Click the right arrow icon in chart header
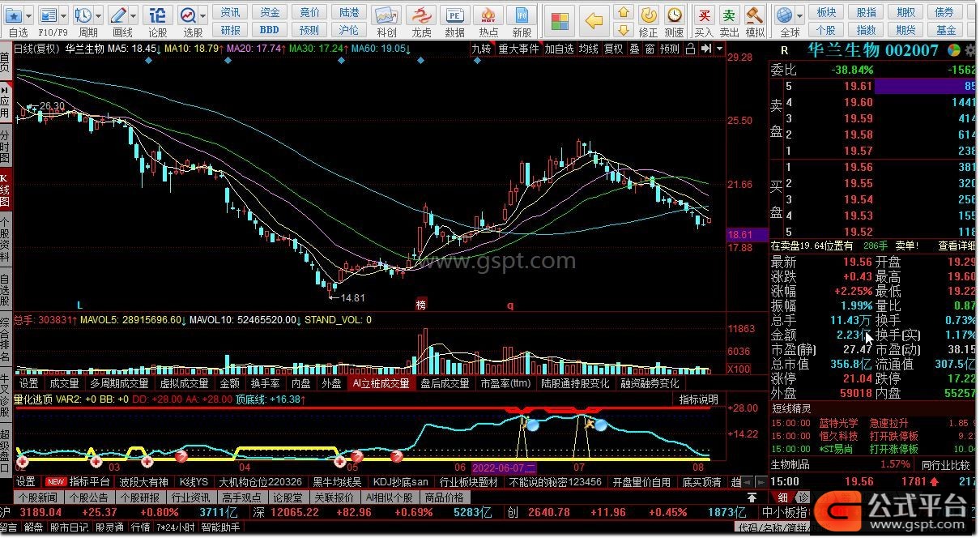 pyautogui.click(x=706, y=49)
